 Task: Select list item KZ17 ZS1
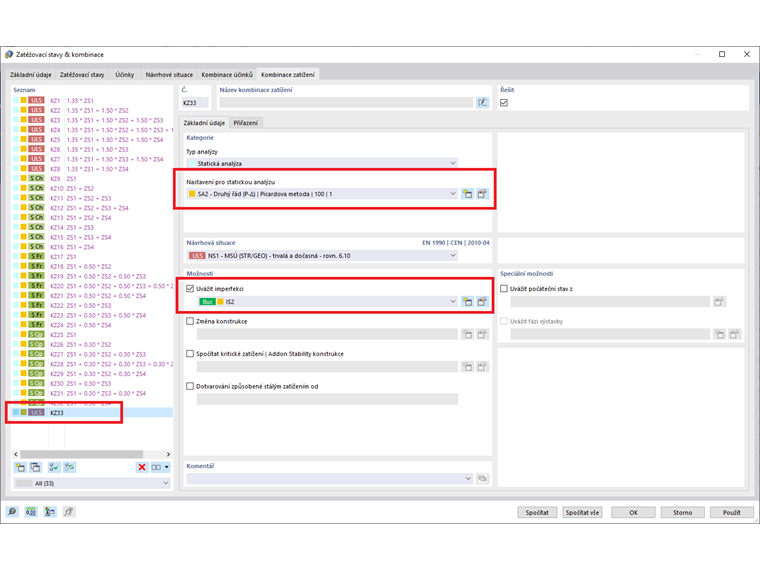(92, 256)
